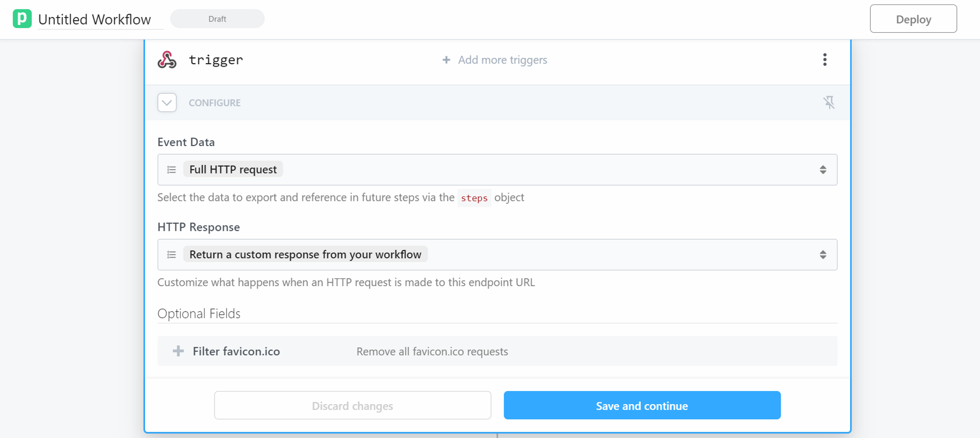Viewport: 980px width, 438px height.
Task: Edit the Untitled Workflow title field
Action: [100, 20]
